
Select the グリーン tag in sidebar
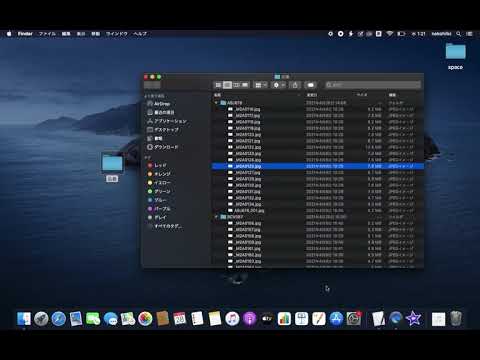[159, 191]
